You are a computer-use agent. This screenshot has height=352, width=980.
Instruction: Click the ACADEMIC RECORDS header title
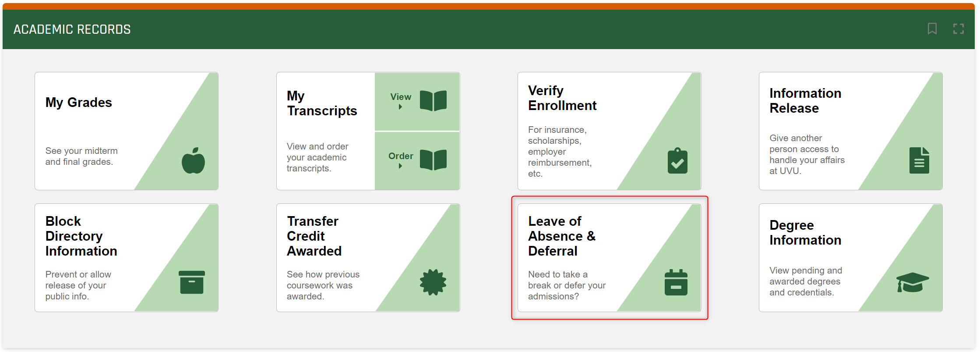coord(72,29)
